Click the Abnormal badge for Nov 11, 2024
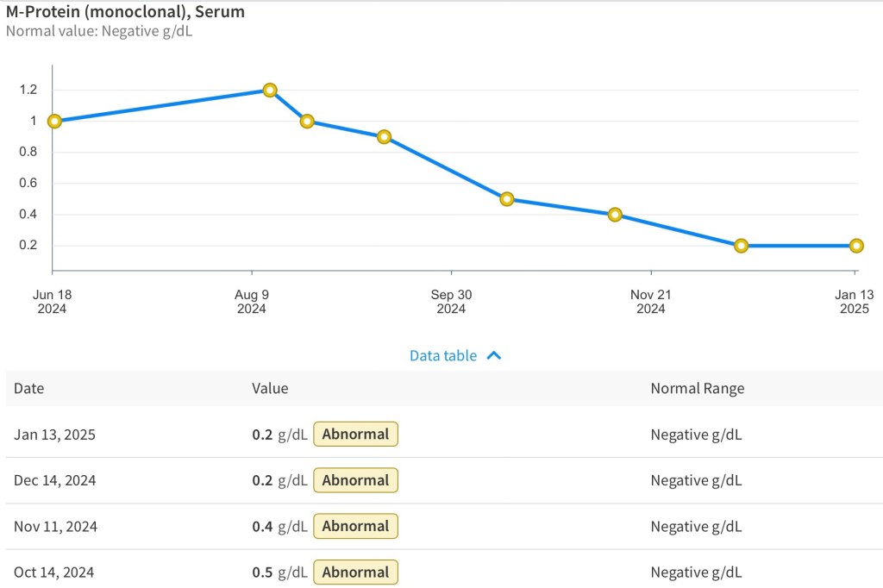The height and width of the screenshot is (588, 883). [355, 526]
